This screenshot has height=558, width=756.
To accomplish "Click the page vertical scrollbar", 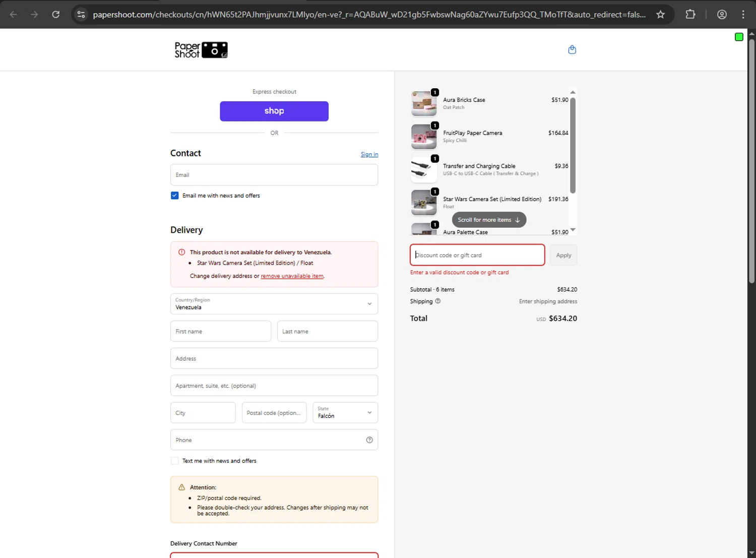I will 751,161.
